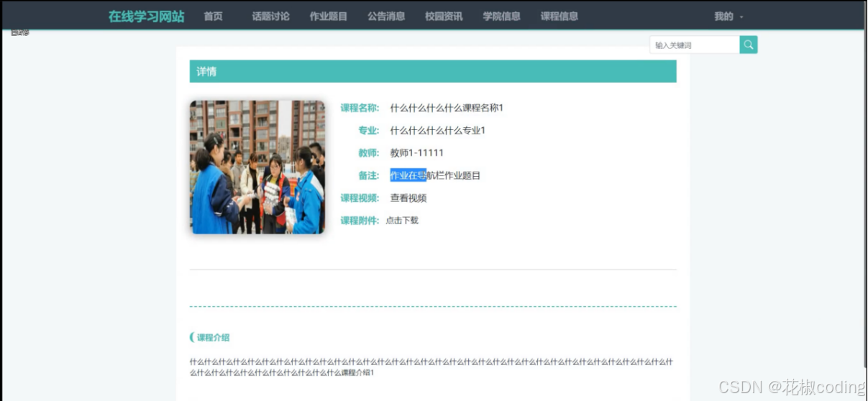Click the 专业: label
This screenshot has height=401, width=868.
coord(369,131)
